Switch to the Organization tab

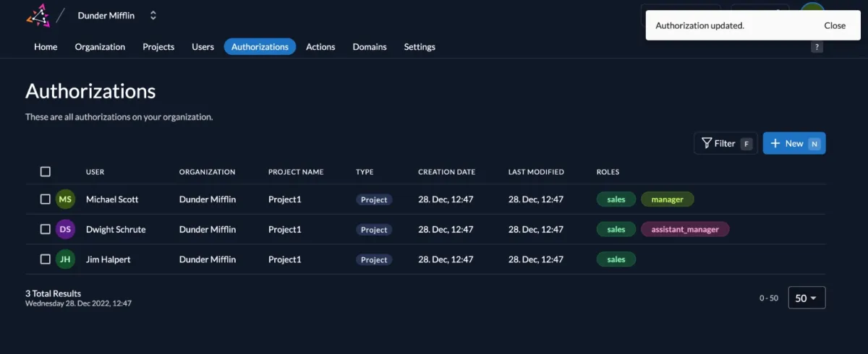click(100, 47)
